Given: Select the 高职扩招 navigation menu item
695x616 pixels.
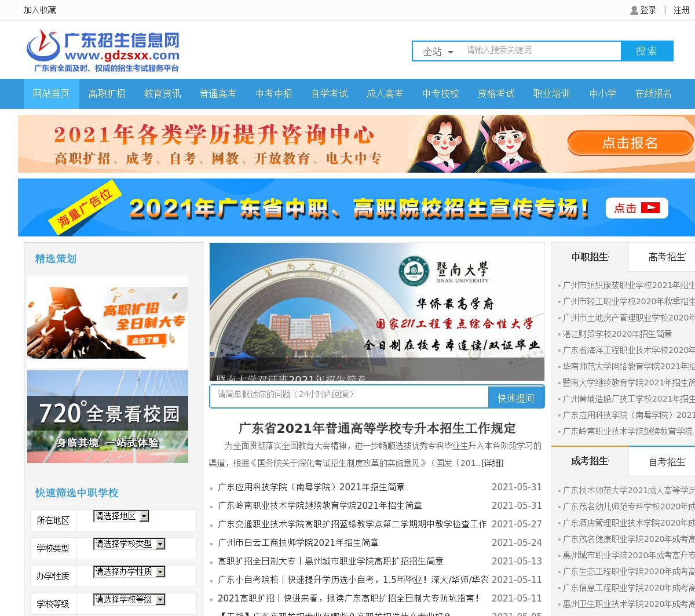Looking at the screenshot, I should pyautogui.click(x=107, y=94).
